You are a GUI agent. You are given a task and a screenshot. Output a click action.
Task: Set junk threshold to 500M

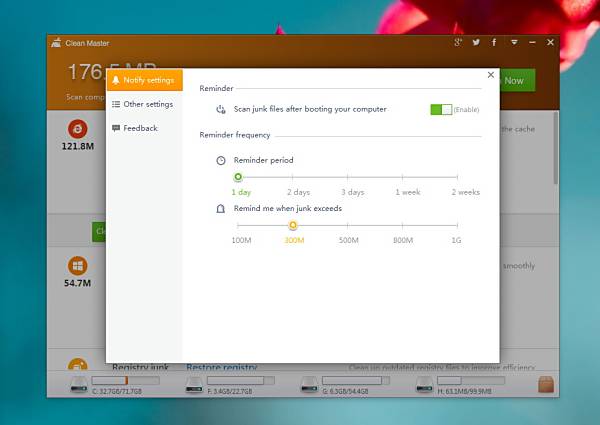tap(347, 225)
